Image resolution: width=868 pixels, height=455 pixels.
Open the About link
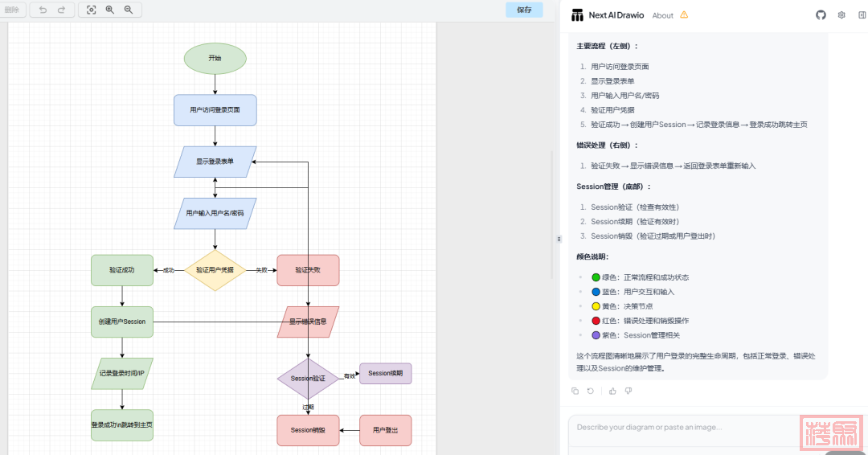663,15
